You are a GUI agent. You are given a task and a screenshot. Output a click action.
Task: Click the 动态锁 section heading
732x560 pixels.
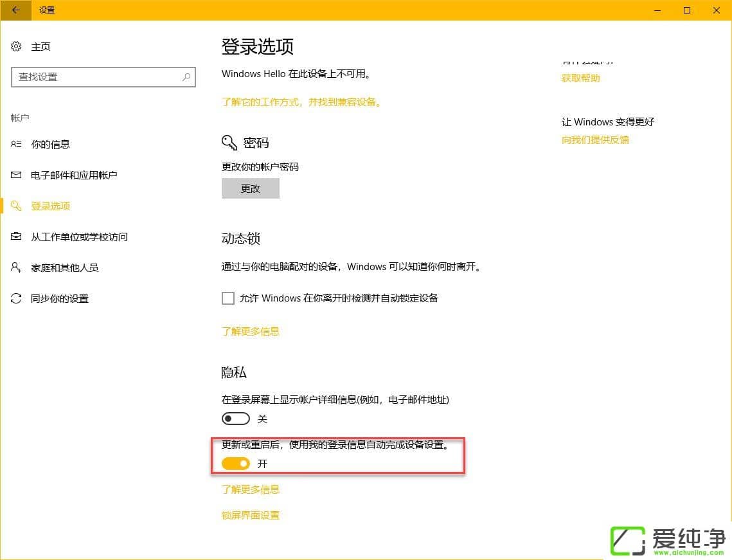click(240, 238)
